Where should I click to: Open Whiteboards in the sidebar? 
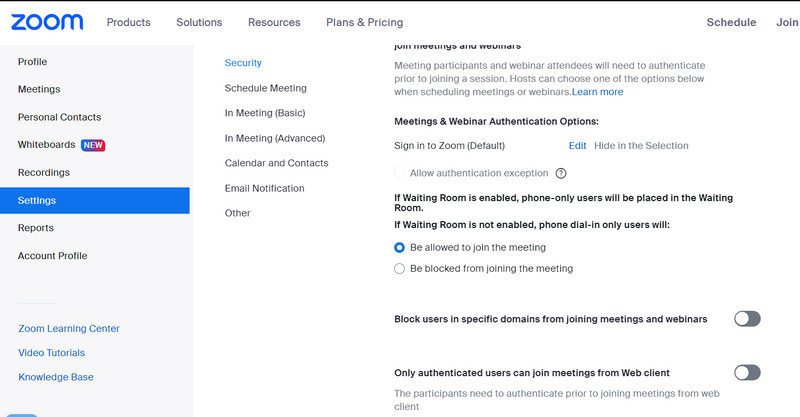click(x=46, y=145)
